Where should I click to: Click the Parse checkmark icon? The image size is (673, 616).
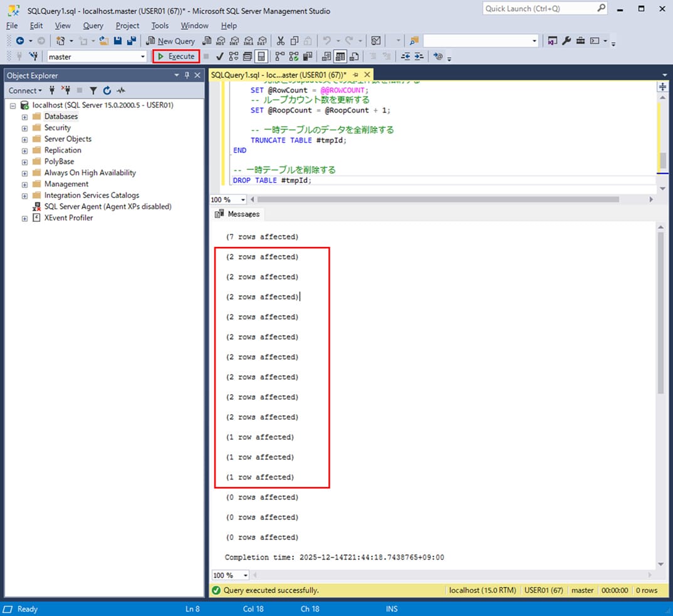[x=220, y=56]
